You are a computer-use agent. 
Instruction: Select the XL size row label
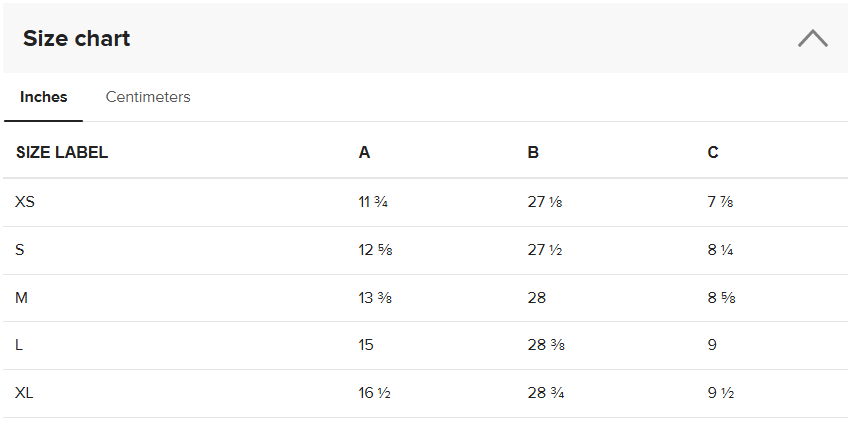point(25,393)
